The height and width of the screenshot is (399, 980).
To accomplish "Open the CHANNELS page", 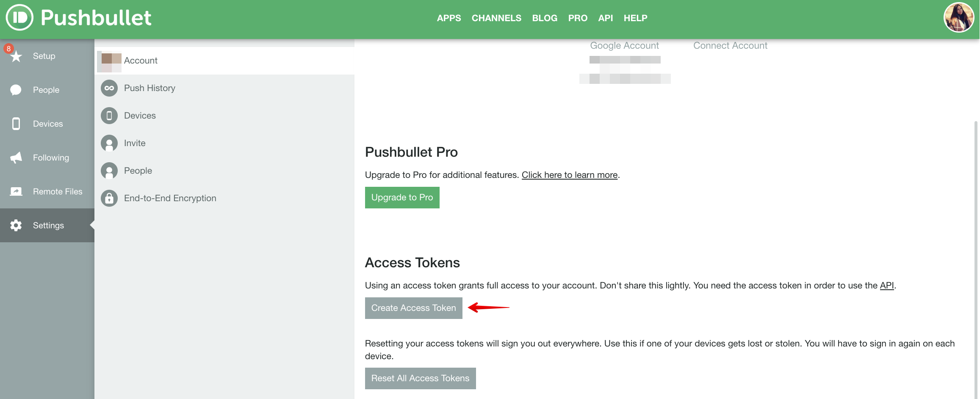I will [x=496, y=18].
